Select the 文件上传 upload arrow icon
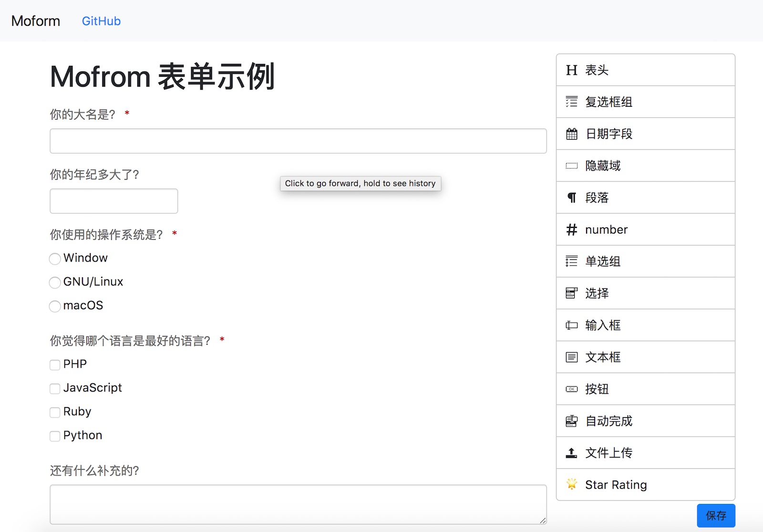763x532 pixels. point(571,453)
